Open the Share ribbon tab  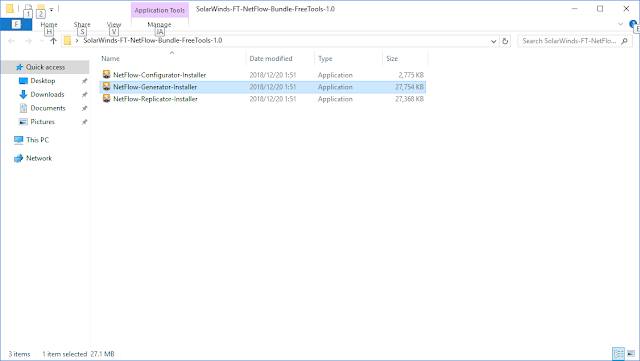[82, 25]
